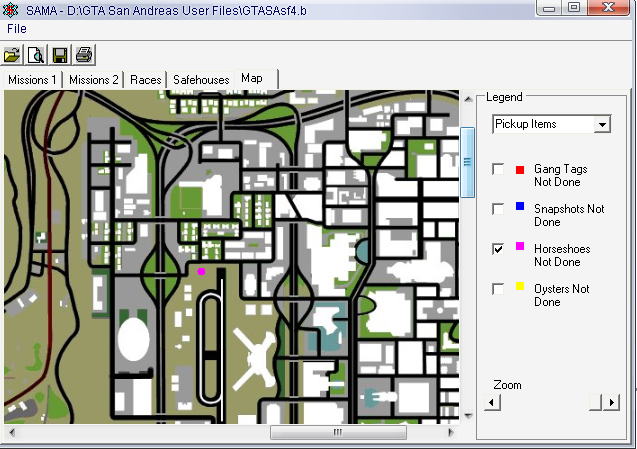Viewport: 637px width, 449px height.
Task: Switch to the Missions 2 tab
Action: coord(93,80)
